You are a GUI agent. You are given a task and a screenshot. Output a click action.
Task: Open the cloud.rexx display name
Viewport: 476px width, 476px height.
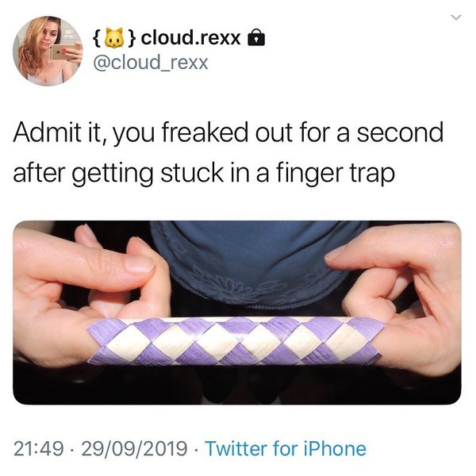point(191,38)
